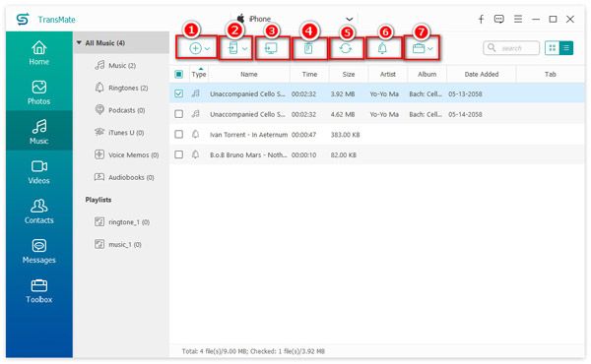Open the feedback chat icon

[499, 19]
